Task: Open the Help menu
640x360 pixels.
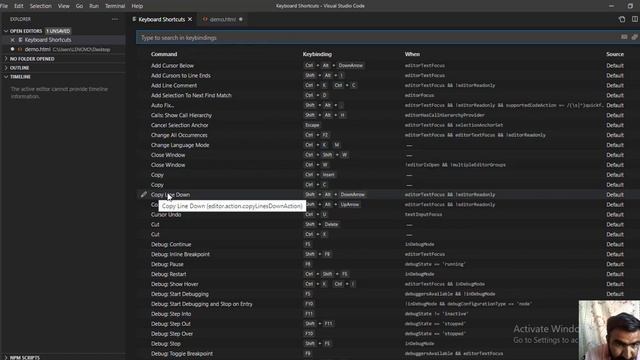Action: 137,6
